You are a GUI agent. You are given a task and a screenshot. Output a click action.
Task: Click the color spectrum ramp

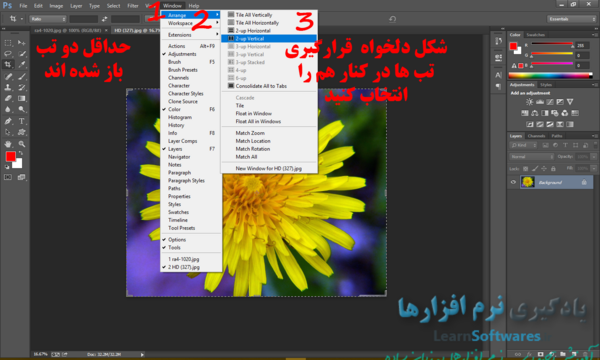pyautogui.click(x=550, y=75)
